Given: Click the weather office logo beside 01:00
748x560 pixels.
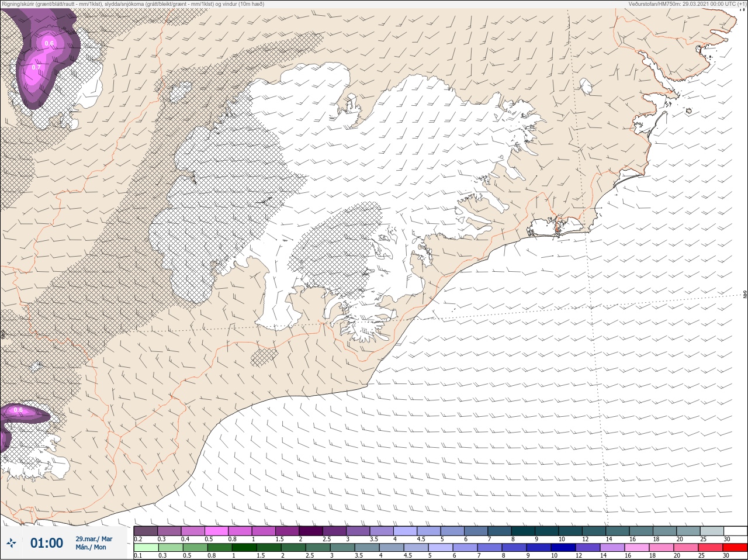Looking at the screenshot, I should pyautogui.click(x=11, y=543).
